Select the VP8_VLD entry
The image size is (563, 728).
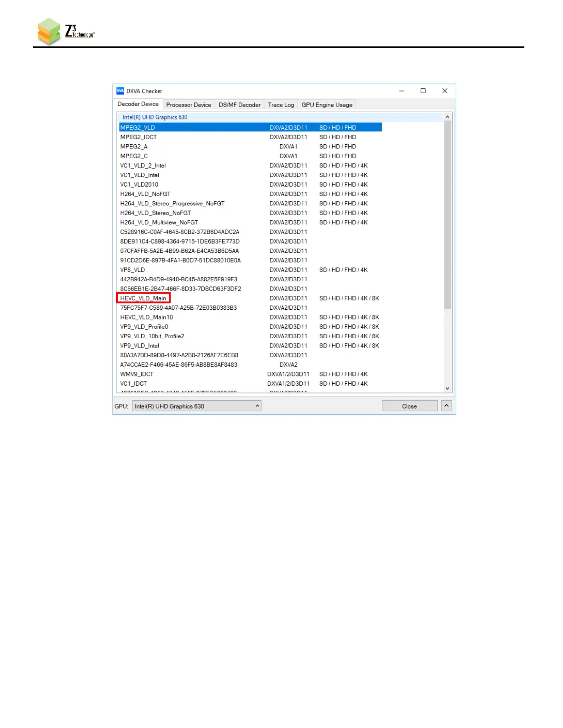click(250, 270)
